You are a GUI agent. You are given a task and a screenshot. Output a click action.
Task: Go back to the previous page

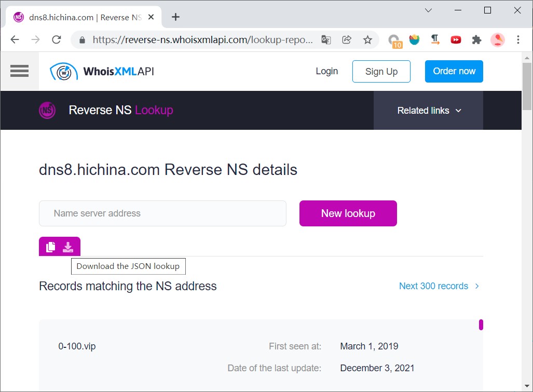click(x=15, y=40)
